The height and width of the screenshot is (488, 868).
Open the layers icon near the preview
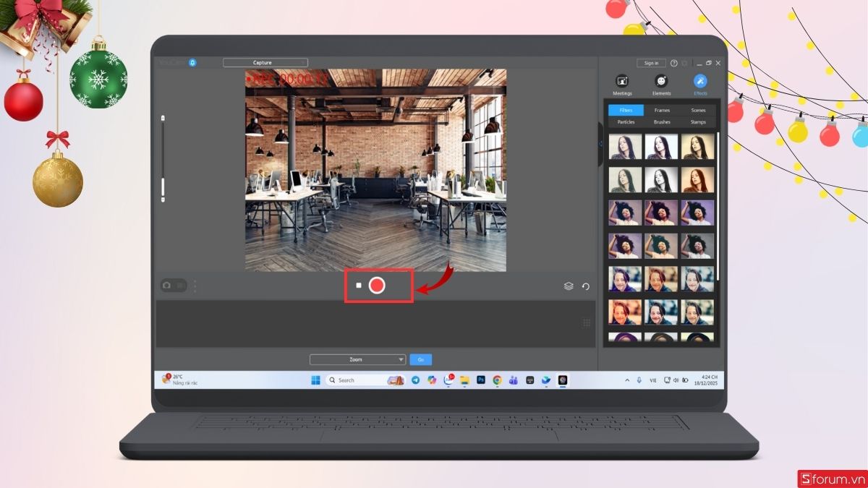[569, 286]
